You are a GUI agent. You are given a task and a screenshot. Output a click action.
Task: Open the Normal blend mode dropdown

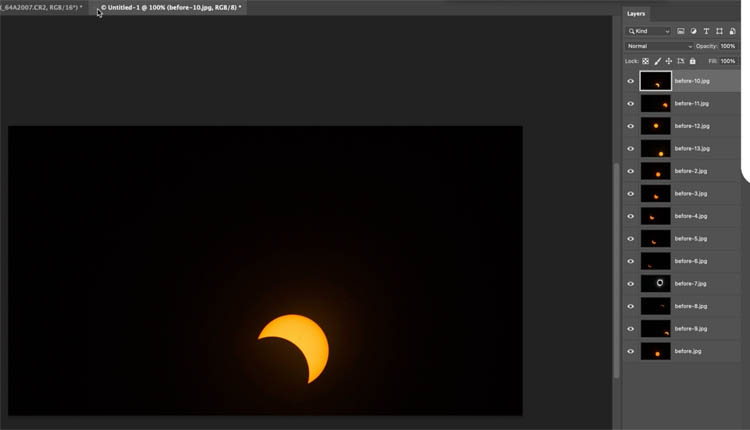[659, 46]
